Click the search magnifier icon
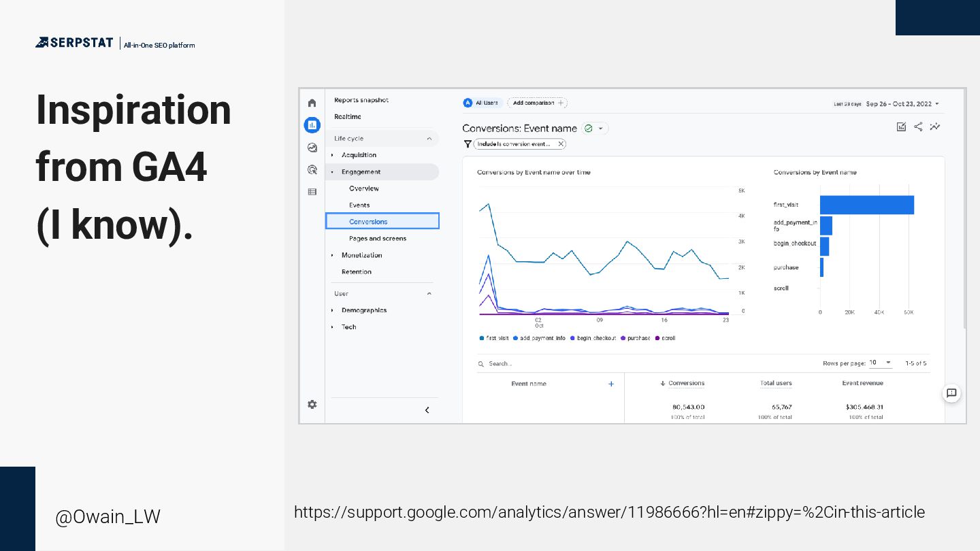 coord(481,364)
